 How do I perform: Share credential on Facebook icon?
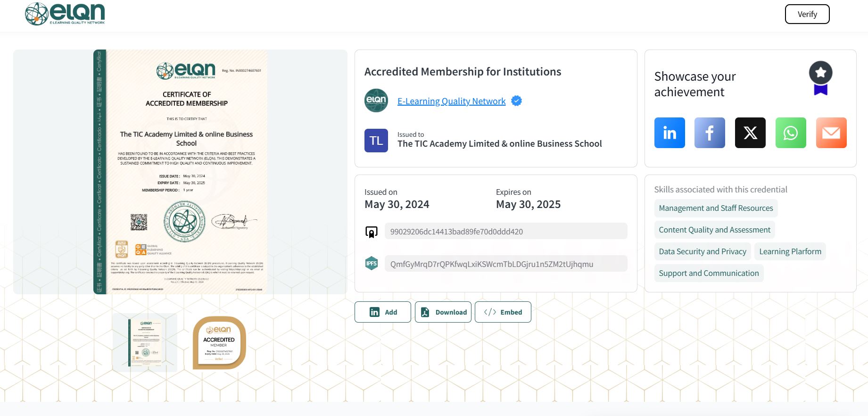point(710,133)
